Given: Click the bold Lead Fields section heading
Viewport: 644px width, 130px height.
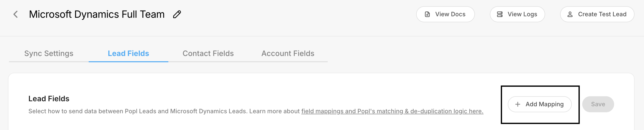Looking at the screenshot, I should [x=49, y=99].
